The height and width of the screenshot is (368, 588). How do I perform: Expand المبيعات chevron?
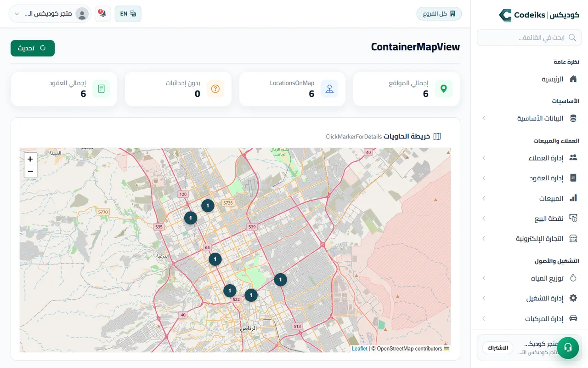click(484, 198)
